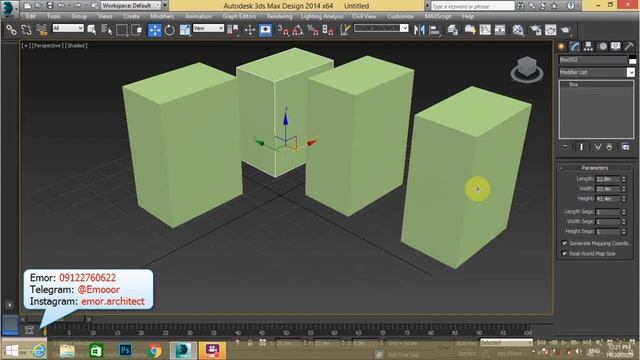Switch to the Motion command panel tab
This screenshot has height=360, width=640.
coord(603,46)
